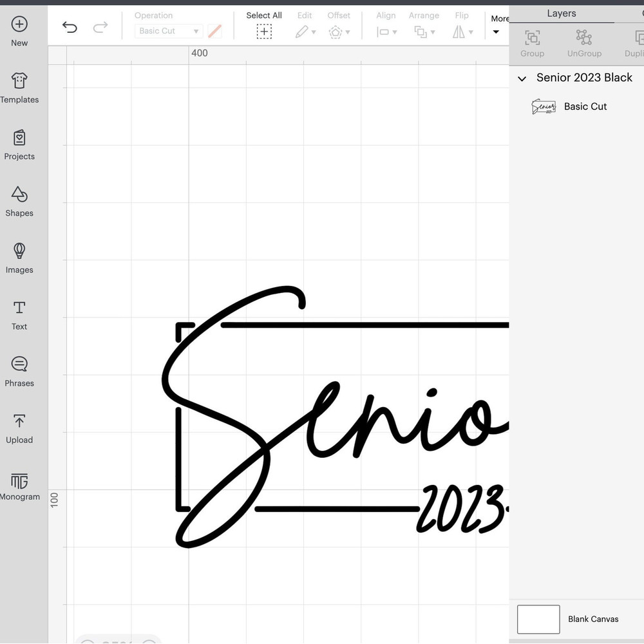
Task: Open the Offset options dropdown
Action: (339, 30)
